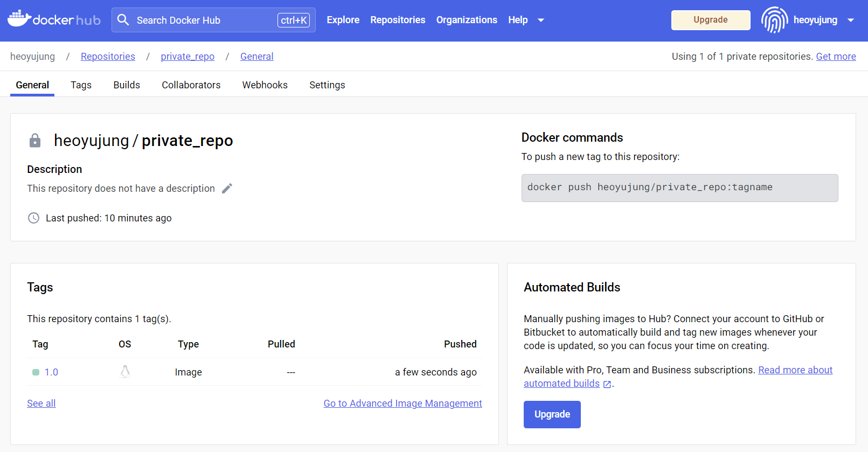Switch to the Webhooks tab

point(265,85)
